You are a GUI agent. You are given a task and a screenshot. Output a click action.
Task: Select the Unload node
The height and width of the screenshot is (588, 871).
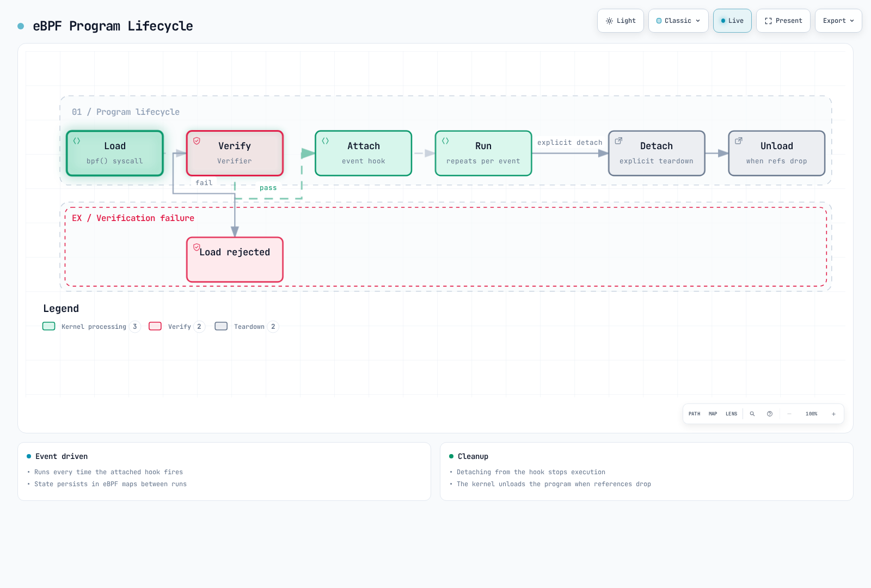pos(777,153)
